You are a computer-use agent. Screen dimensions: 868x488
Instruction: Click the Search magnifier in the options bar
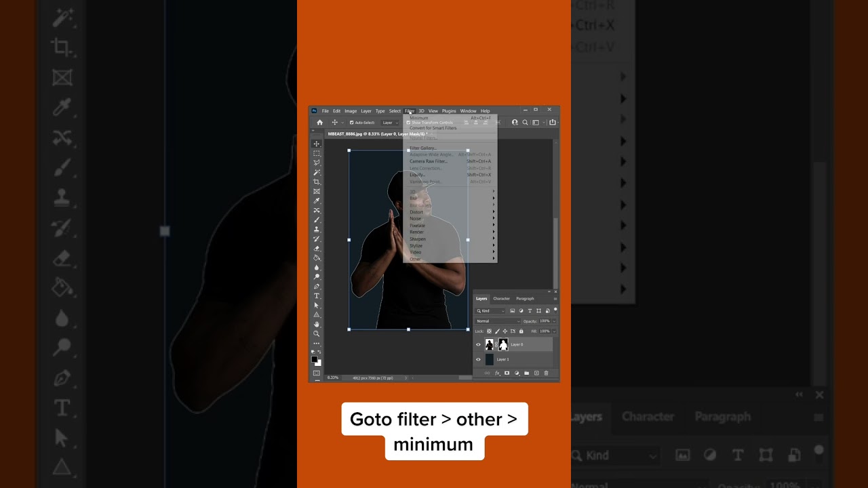(525, 123)
